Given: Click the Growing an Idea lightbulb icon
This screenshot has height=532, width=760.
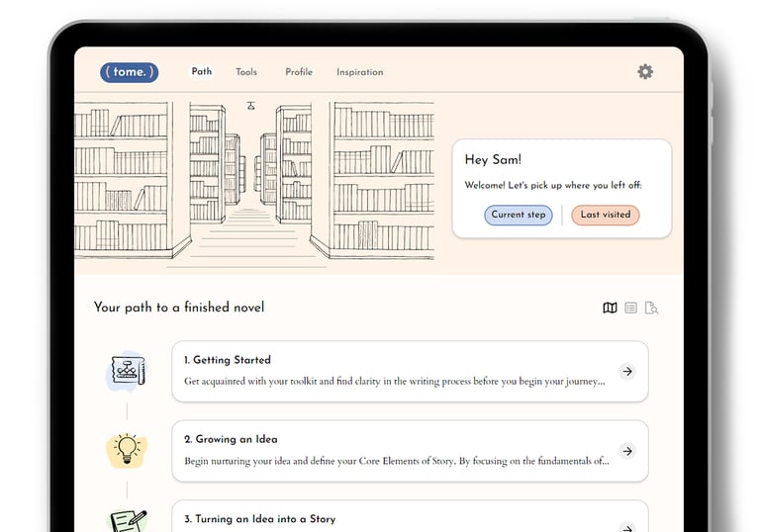Looking at the screenshot, I should click(127, 451).
